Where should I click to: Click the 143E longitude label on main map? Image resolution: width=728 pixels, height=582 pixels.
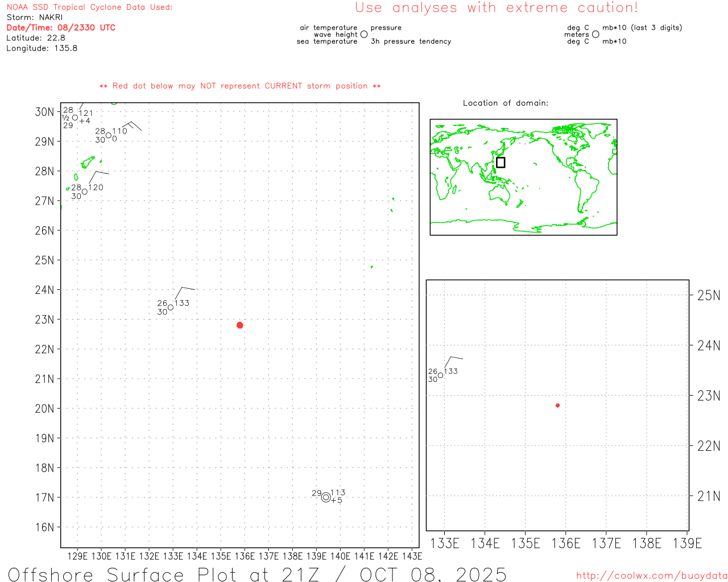(412, 556)
